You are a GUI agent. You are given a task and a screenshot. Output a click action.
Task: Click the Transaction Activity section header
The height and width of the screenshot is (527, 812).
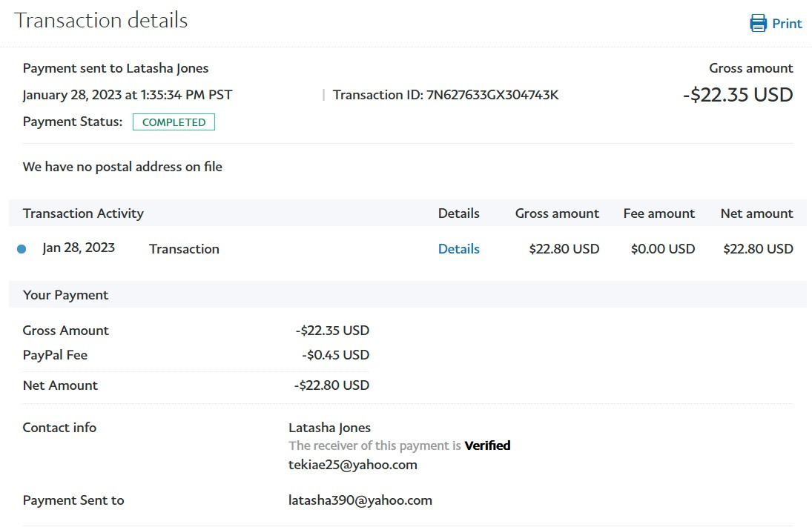click(83, 213)
